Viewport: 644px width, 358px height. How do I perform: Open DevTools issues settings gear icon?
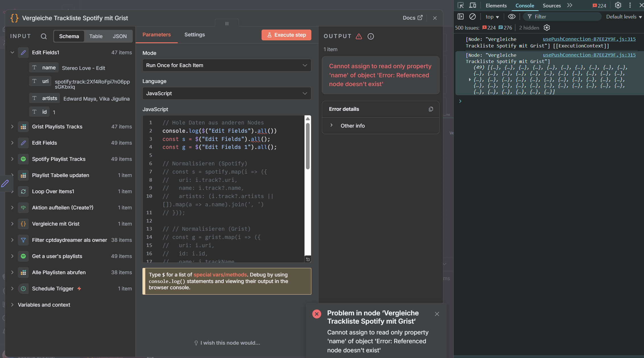coord(546,28)
